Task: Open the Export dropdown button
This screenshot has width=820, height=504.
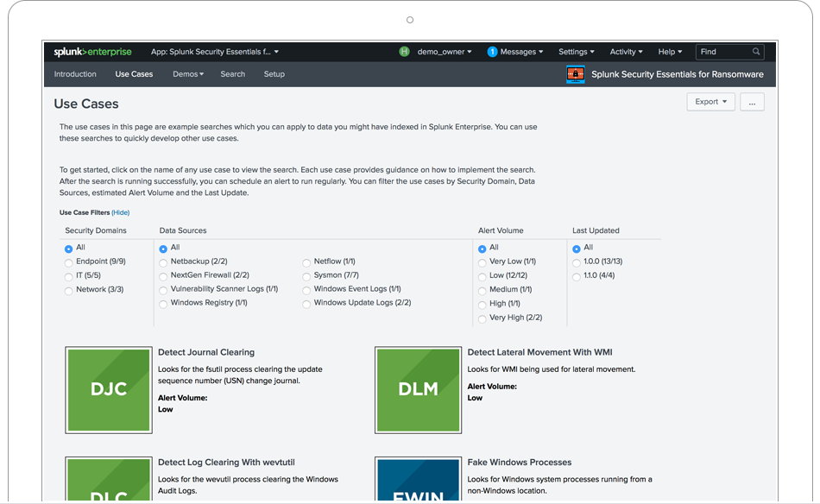Action: click(x=710, y=102)
